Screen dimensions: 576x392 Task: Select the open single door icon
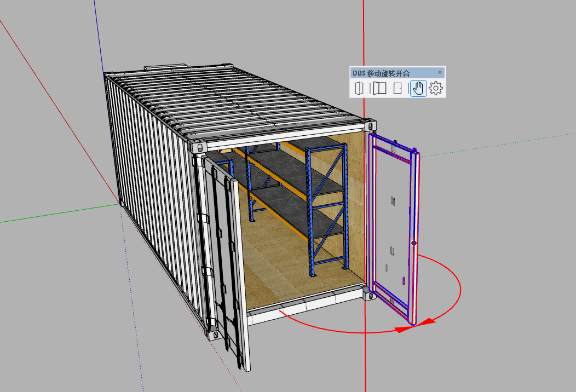[x=359, y=88]
